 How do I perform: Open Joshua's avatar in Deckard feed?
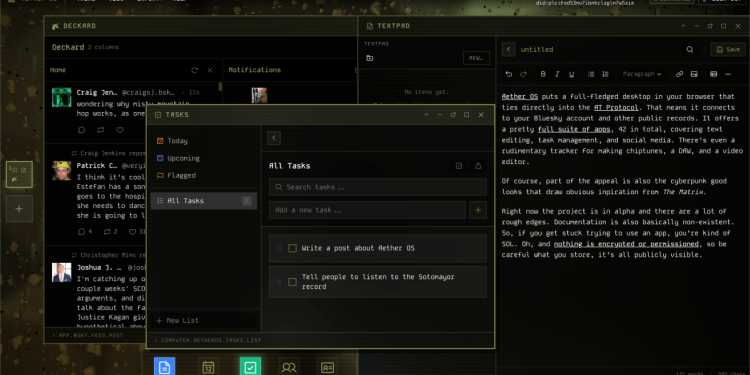click(62, 272)
